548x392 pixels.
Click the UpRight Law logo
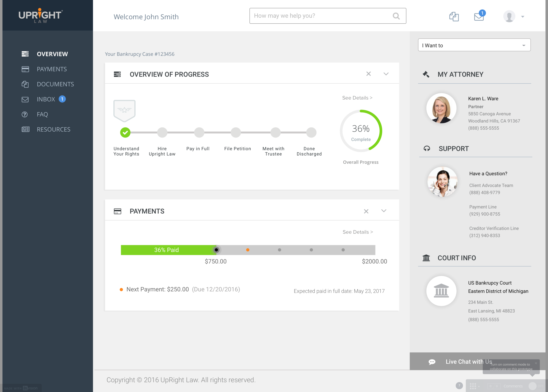(41, 16)
